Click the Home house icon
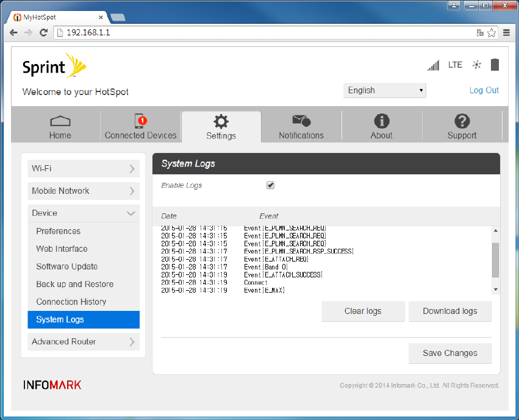Image resolution: width=519 pixels, height=420 pixels. 60,121
